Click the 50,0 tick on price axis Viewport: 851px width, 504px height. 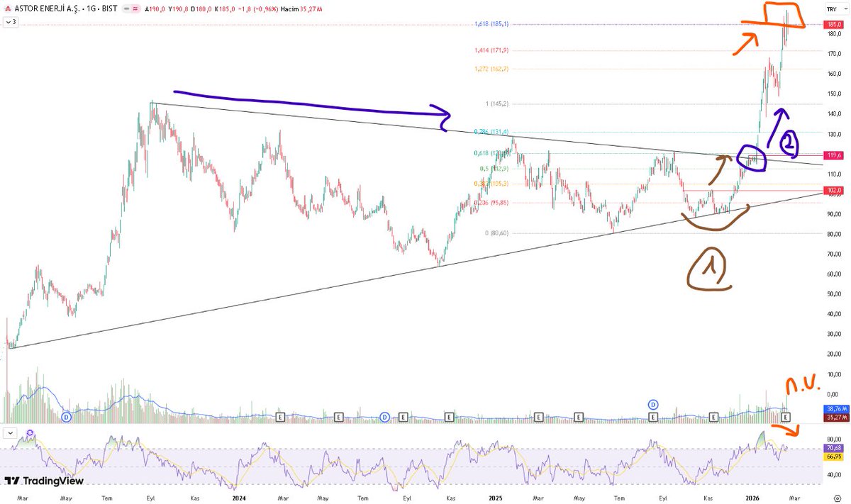tap(833, 293)
